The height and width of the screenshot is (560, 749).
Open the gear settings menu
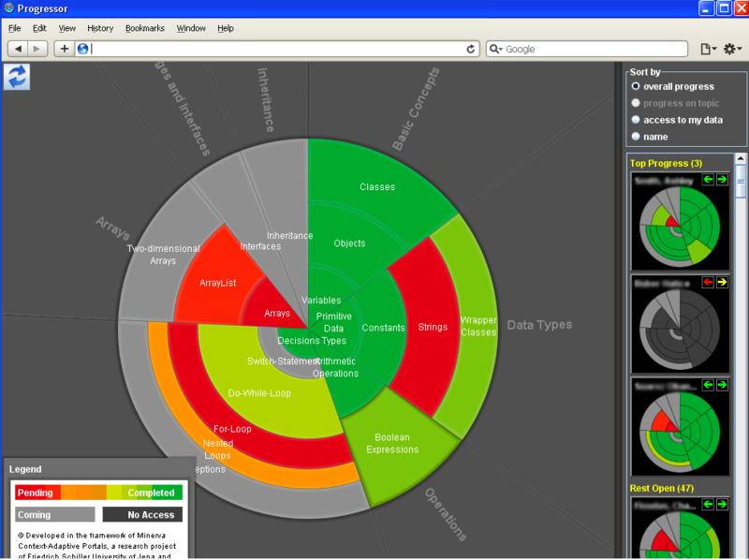pyautogui.click(x=732, y=49)
